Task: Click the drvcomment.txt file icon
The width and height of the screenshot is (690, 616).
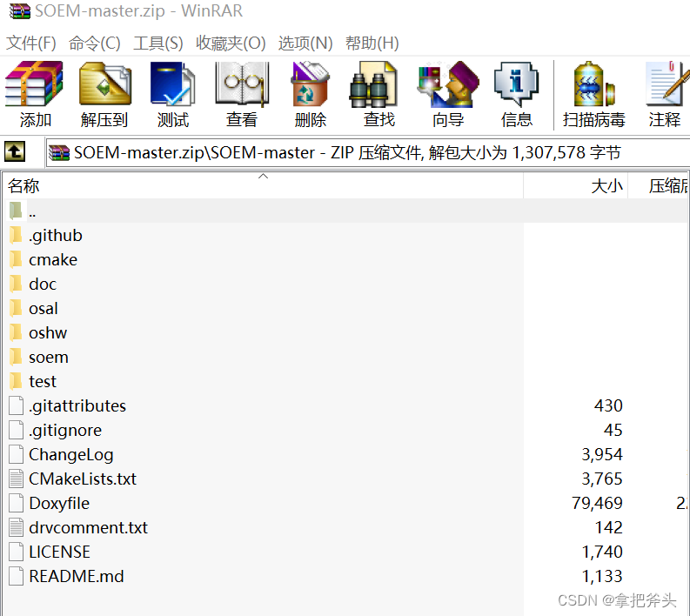Action: coord(17,527)
